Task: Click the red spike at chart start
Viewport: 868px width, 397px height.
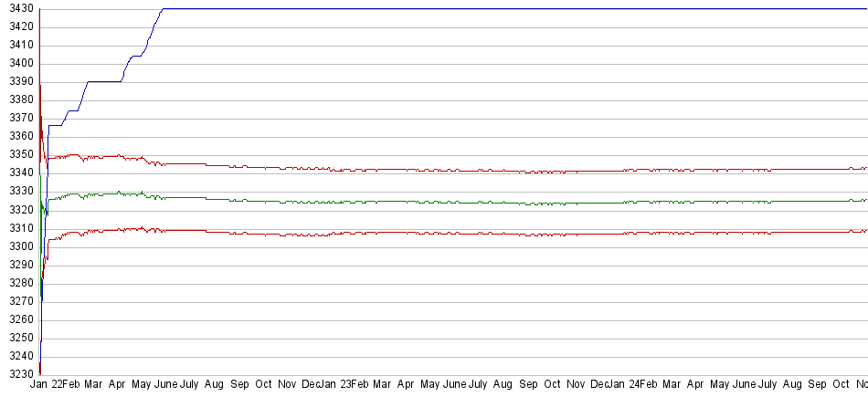Action: [41, 91]
